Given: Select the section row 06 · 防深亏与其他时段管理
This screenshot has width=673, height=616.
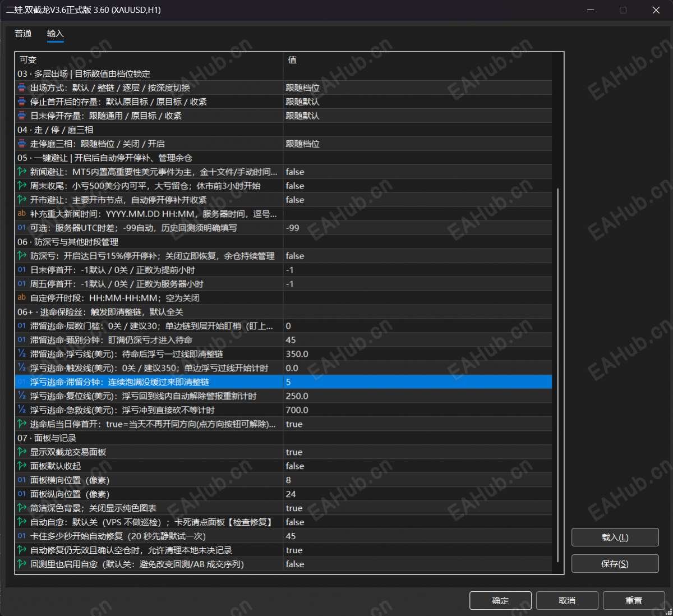Looking at the screenshot, I should coord(283,242).
